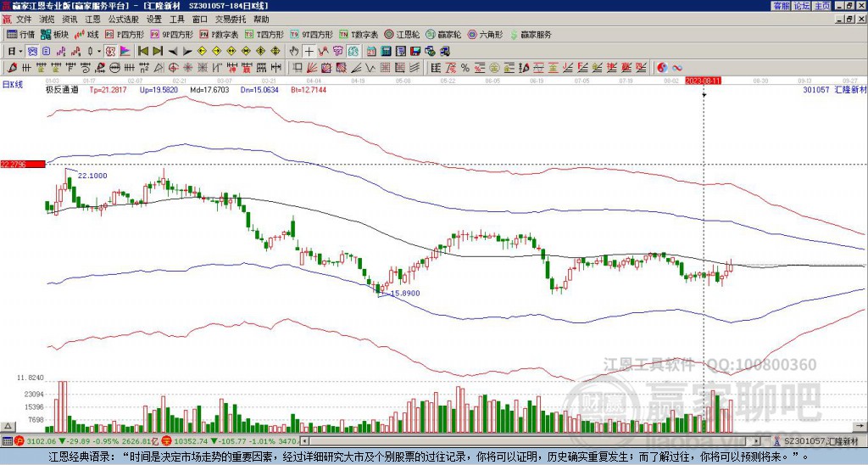
Task: Select the percent % retracement tool
Action: tap(465, 68)
